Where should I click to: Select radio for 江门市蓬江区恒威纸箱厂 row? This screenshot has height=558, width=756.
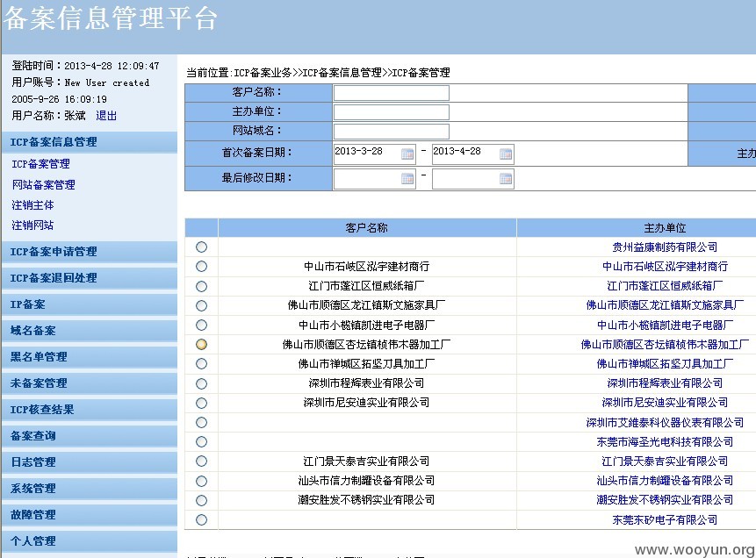(x=202, y=286)
